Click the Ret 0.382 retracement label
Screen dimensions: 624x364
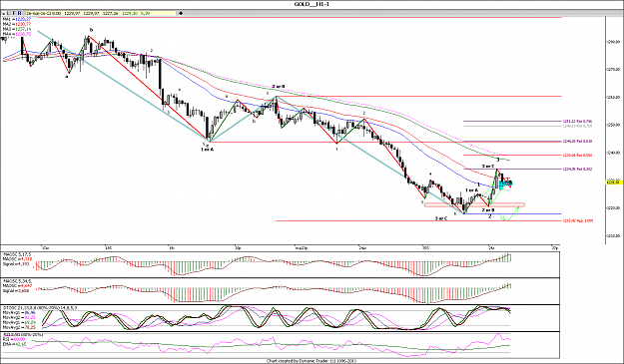pos(577,169)
